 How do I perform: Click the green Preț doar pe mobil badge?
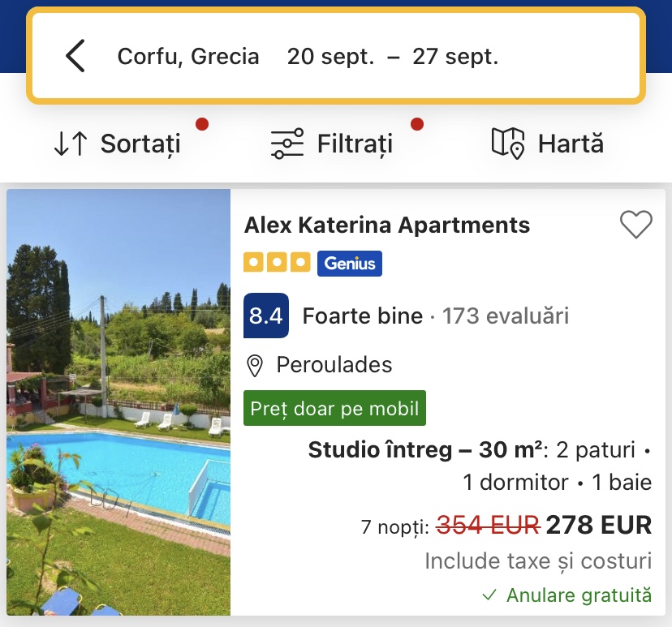(x=334, y=408)
